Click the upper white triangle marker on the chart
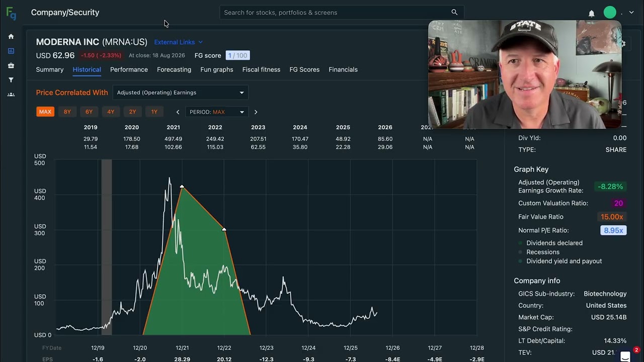The image size is (644, 362). 182,187
